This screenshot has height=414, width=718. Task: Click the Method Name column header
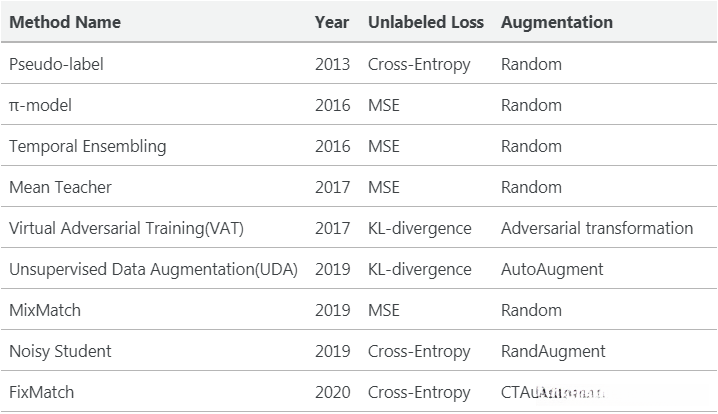pos(63,21)
